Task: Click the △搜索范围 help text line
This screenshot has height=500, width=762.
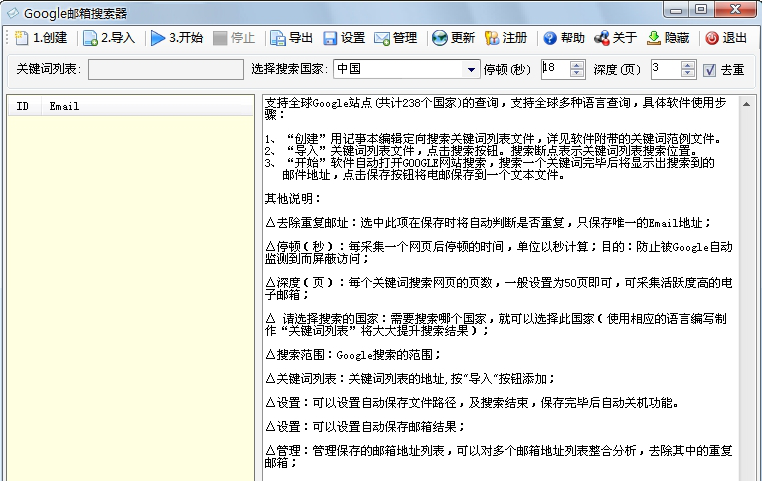Action: click(353, 355)
